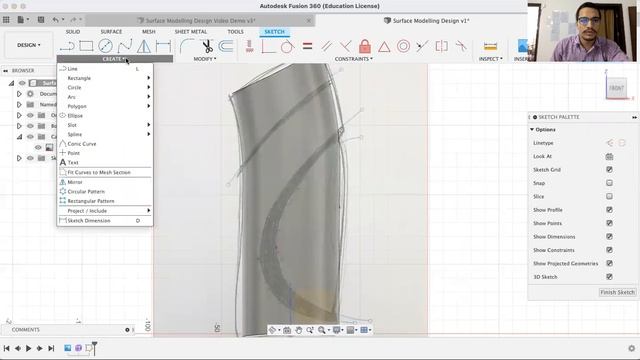Enable the Slice checkbox

[609, 196]
